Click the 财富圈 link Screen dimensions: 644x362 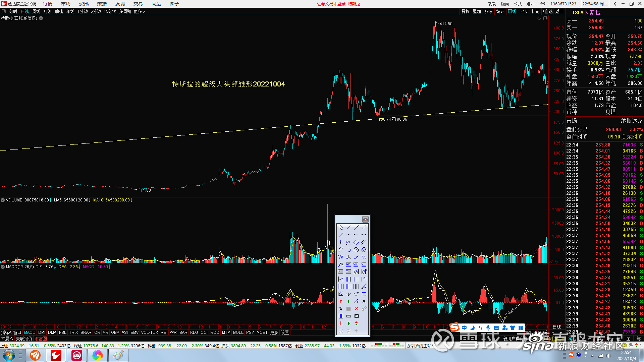click(41, 339)
